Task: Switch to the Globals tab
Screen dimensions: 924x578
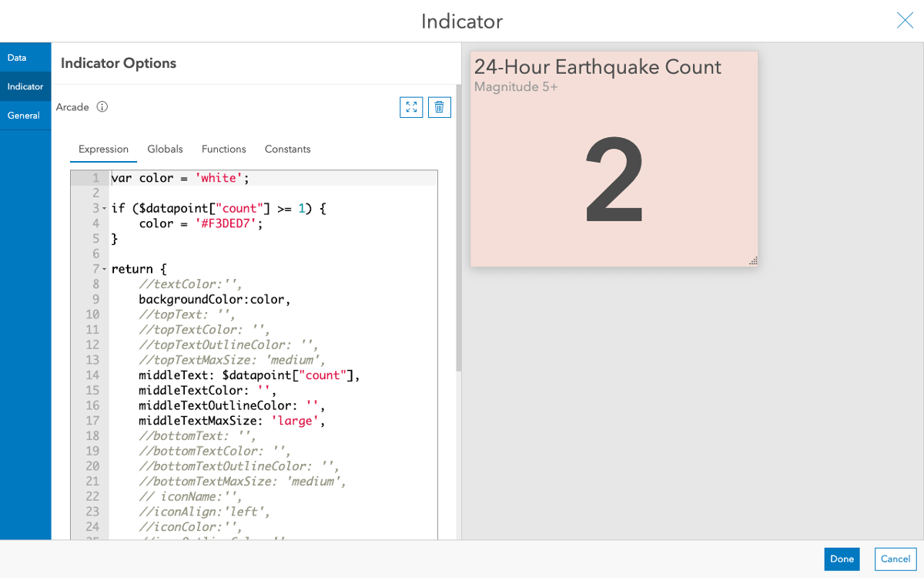Action: [165, 149]
